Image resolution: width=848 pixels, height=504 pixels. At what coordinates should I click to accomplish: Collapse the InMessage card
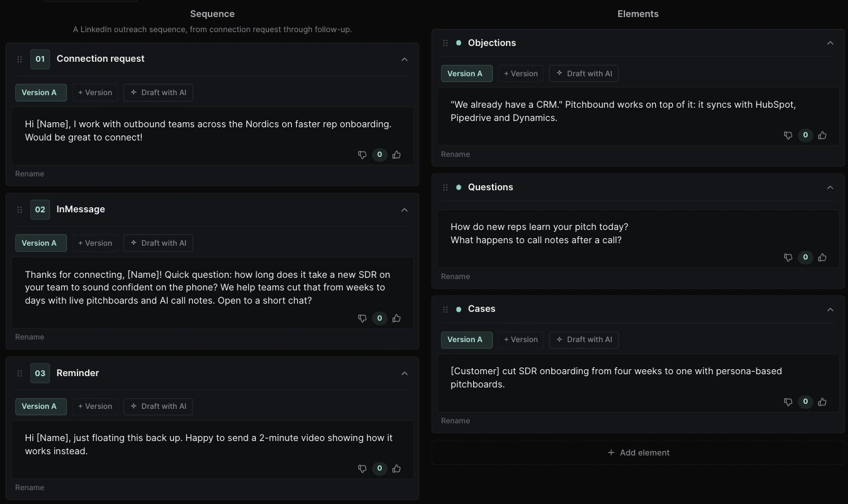[404, 210]
